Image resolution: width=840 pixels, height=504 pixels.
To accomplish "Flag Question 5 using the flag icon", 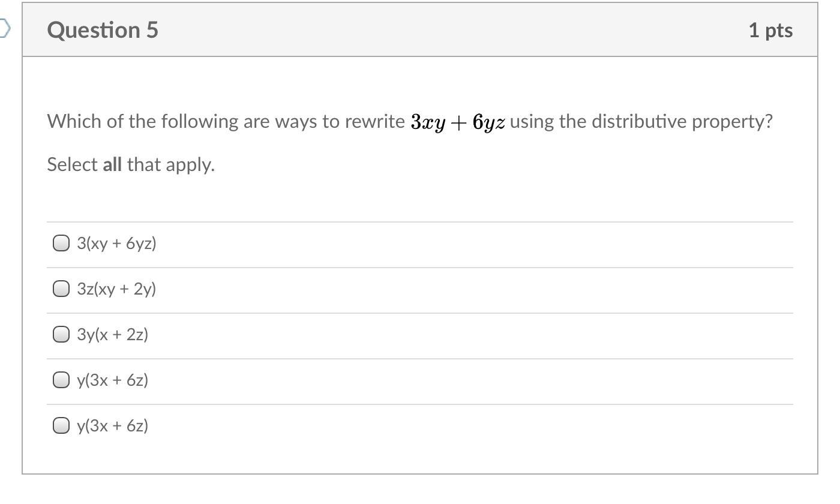I will (x=4, y=28).
